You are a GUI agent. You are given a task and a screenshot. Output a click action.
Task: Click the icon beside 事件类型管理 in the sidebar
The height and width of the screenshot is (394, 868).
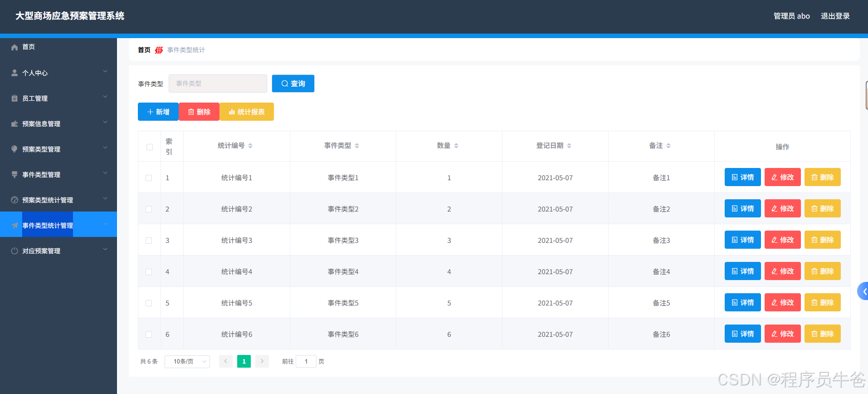point(15,174)
